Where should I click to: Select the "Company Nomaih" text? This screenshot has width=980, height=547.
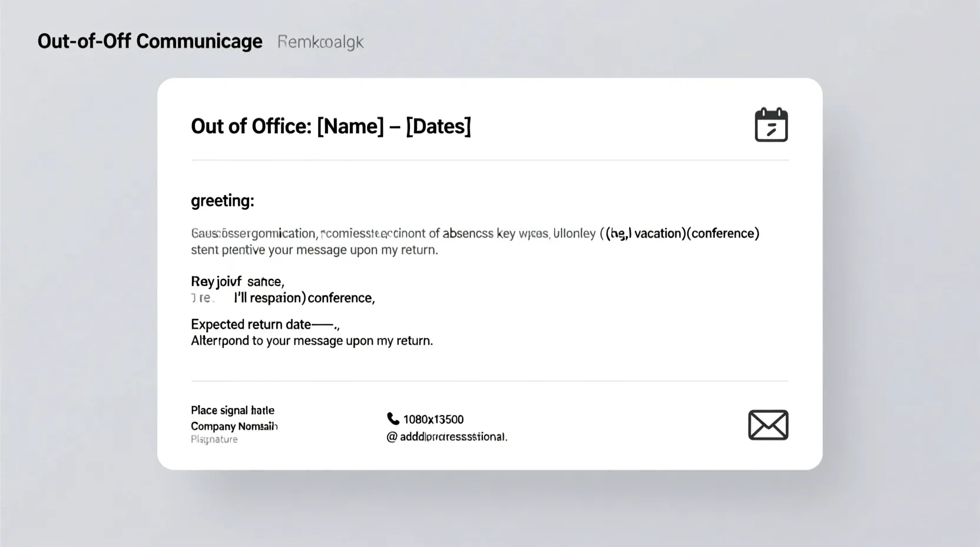(234, 426)
